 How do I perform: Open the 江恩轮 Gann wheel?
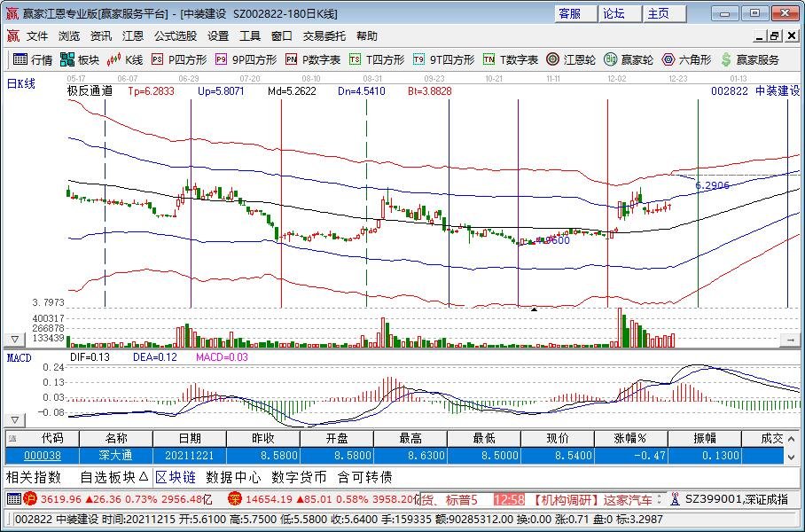[570, 59]
